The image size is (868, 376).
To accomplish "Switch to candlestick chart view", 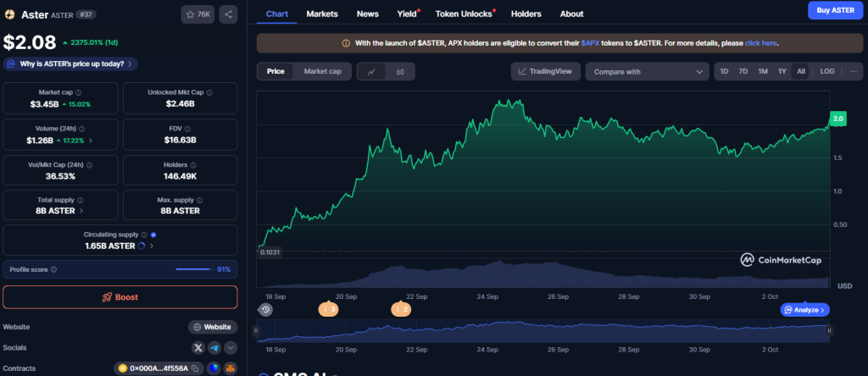I will click(398, 72).
